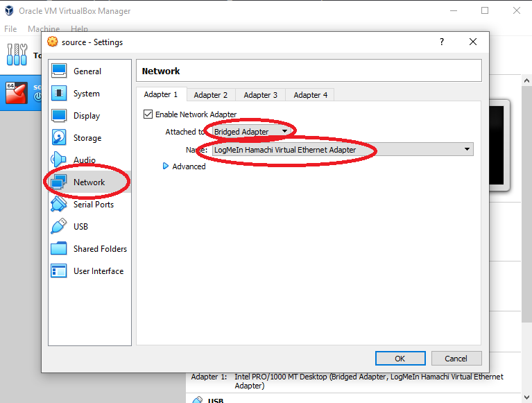The width and height of the screenshot is (532, 403).
Task: Open the File menu in Manager window
Action: click(x=10, y=29)
